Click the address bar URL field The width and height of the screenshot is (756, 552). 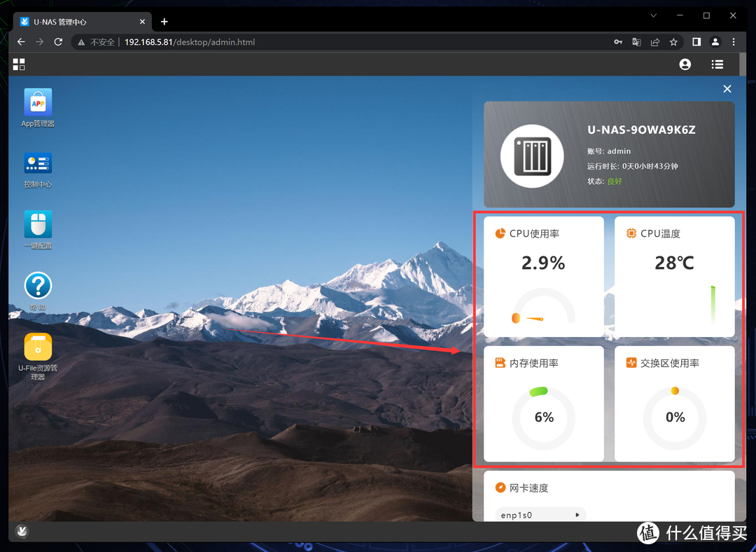[350, 42]
